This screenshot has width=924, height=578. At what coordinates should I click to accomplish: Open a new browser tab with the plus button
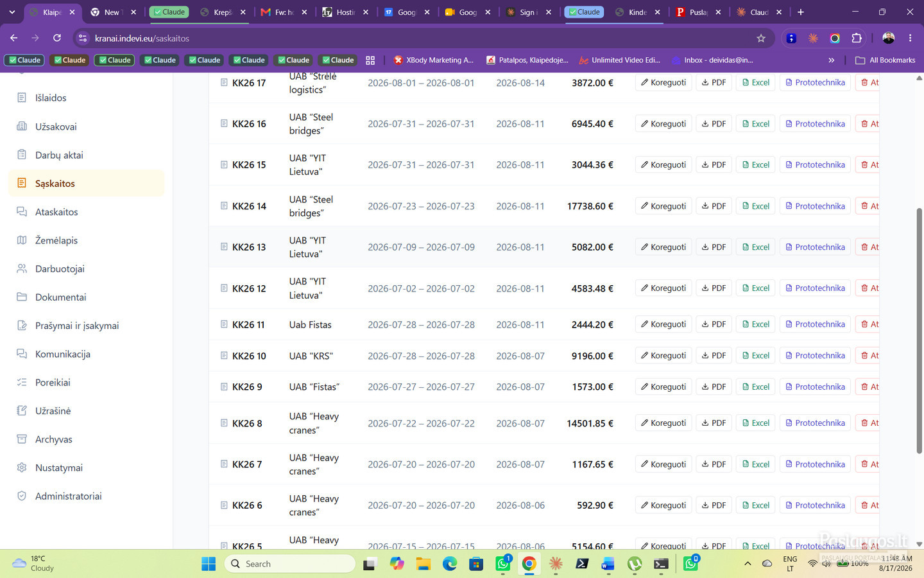click(x=800, y=12)
